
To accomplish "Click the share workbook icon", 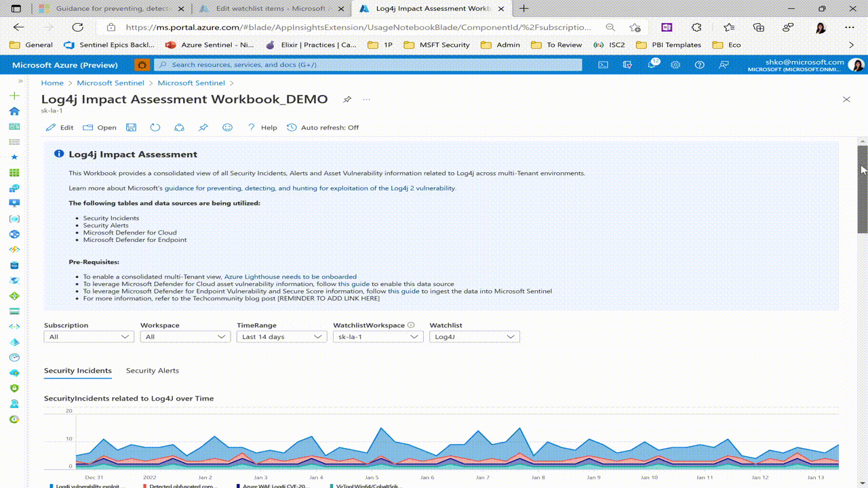I will tap(179, 127).
